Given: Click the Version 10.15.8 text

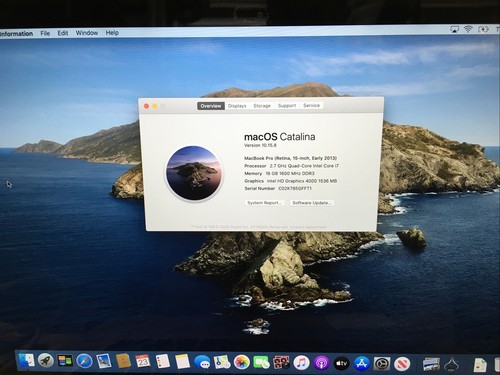Looking at the screenshot, I should [260, 145].
